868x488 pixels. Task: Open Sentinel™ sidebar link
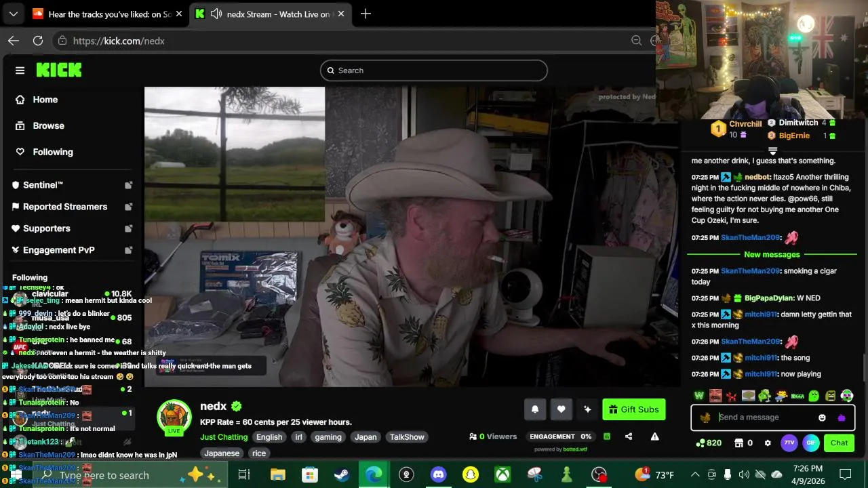[x=43, y=185]
